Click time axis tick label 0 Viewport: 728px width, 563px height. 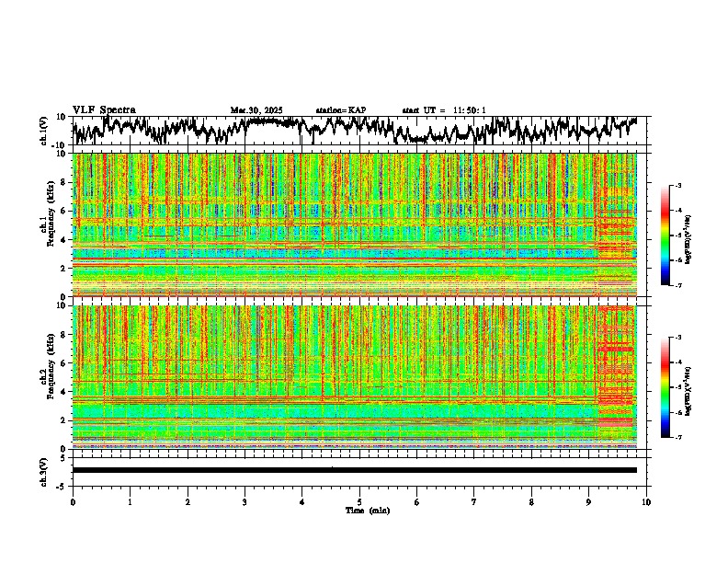click(73, 502)
